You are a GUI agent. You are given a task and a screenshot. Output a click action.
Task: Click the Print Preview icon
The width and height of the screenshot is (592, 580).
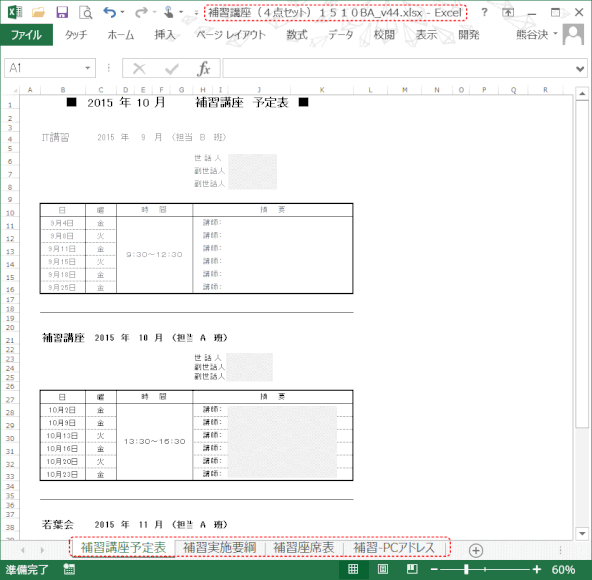tap(86, 12)
